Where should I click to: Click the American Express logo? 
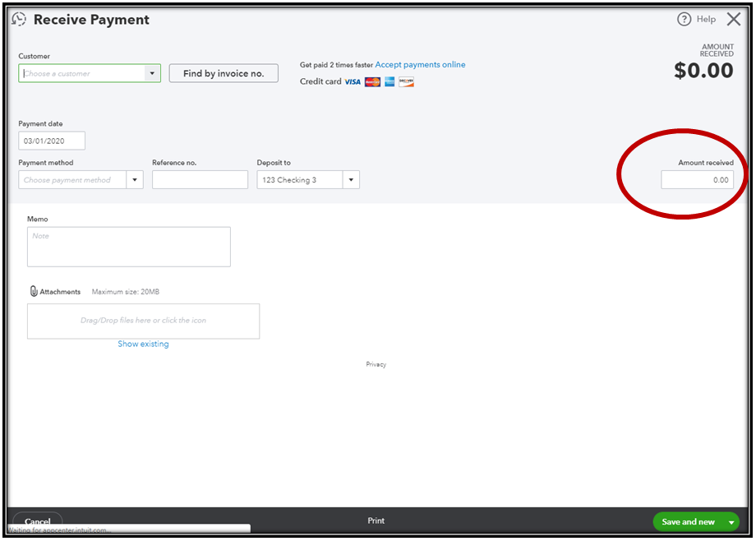[390, 82]
